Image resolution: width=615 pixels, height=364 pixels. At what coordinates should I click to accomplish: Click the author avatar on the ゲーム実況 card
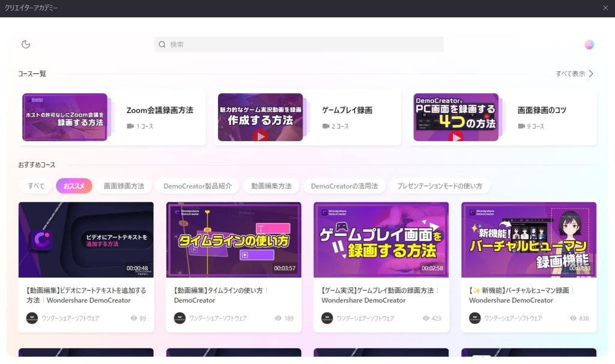[x=327, y=318]
